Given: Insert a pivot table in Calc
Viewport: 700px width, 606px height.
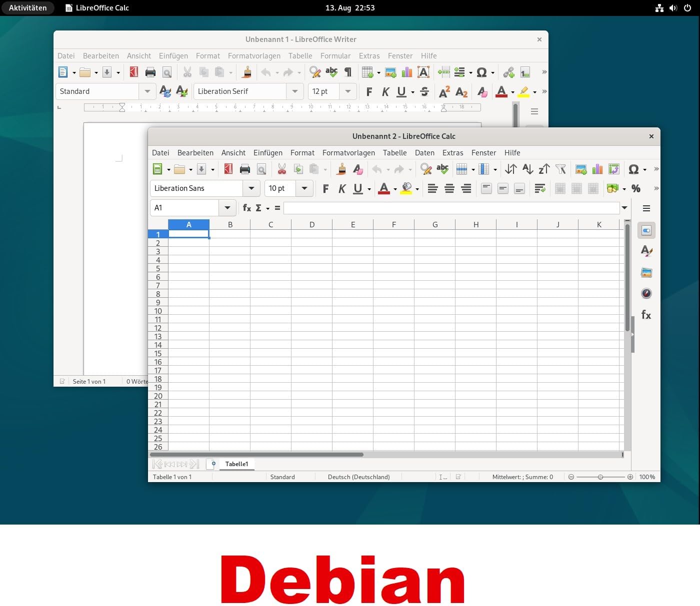Looking at the screenshot, I should tap(614, 169).
